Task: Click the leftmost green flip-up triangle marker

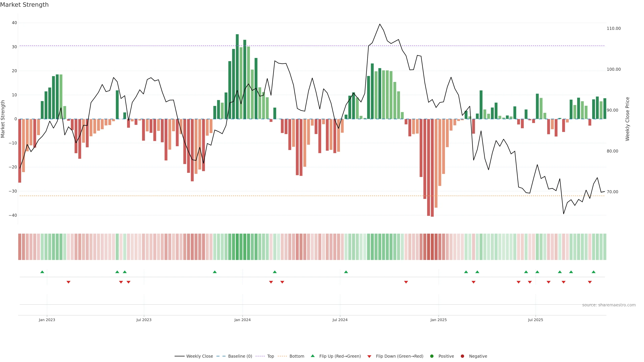Action: (42, 272)
